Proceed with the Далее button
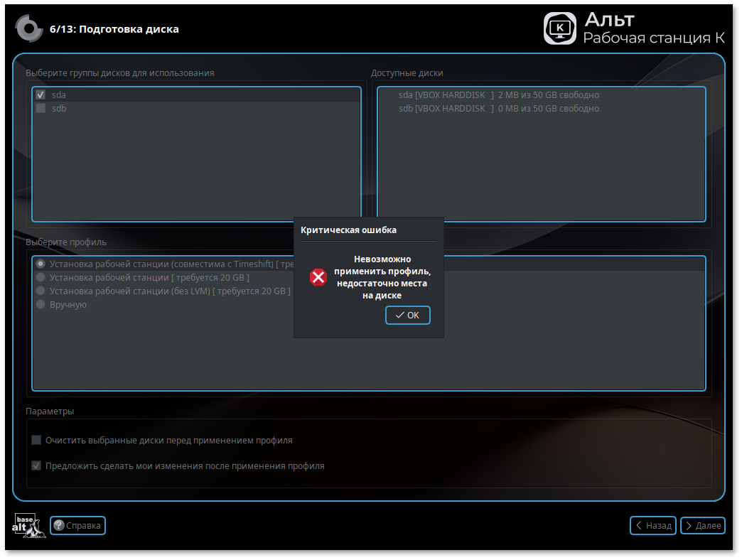 point(702,526)
